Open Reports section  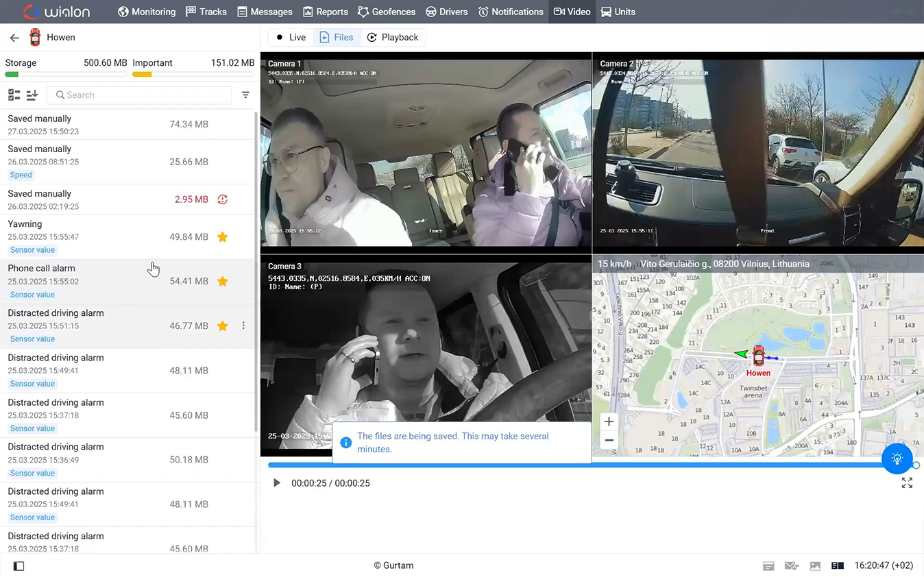pos(326,12)
